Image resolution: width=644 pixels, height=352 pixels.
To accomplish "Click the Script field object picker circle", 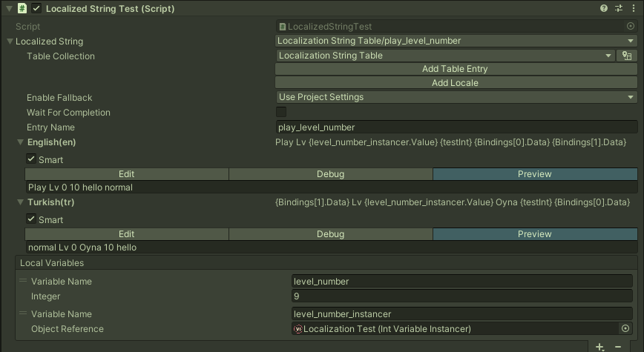I will coord(631,26).
